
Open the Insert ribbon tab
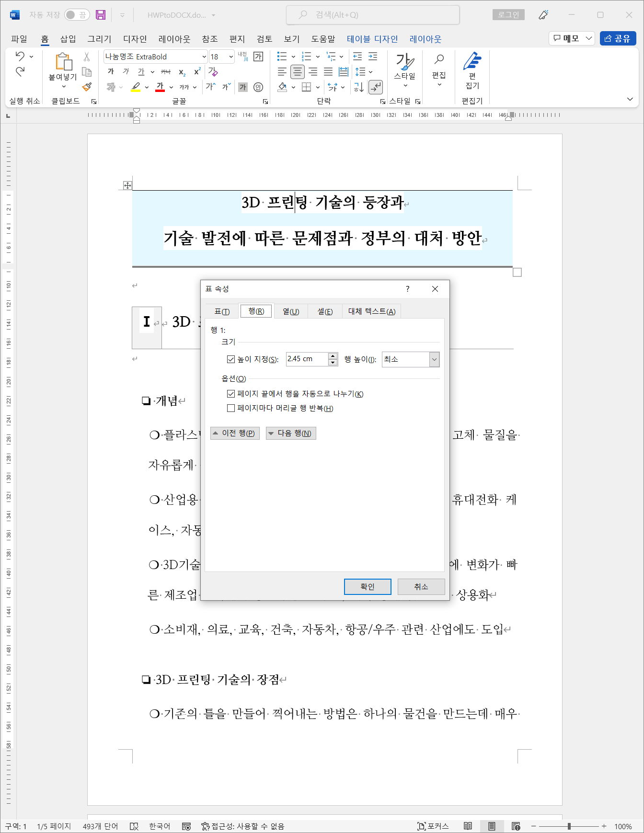68,39
